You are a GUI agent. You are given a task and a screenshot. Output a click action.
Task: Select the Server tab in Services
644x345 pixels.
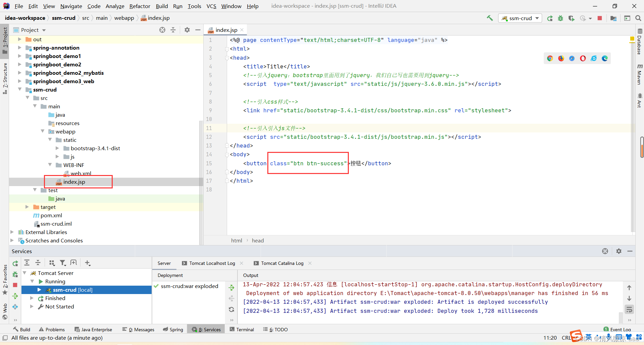click(164, 263)
